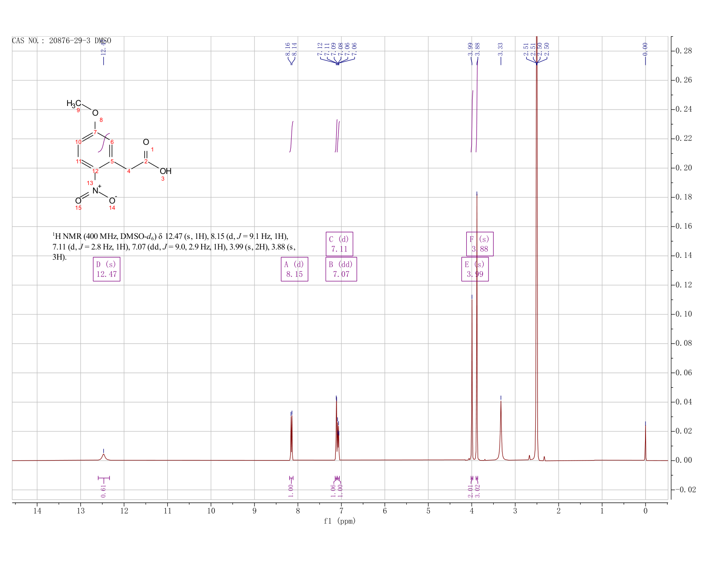The width and height of the screenshot is (728, 563).
Task: Click the integral value 1.00 under 8.15 peak
Action: [291, 490]
